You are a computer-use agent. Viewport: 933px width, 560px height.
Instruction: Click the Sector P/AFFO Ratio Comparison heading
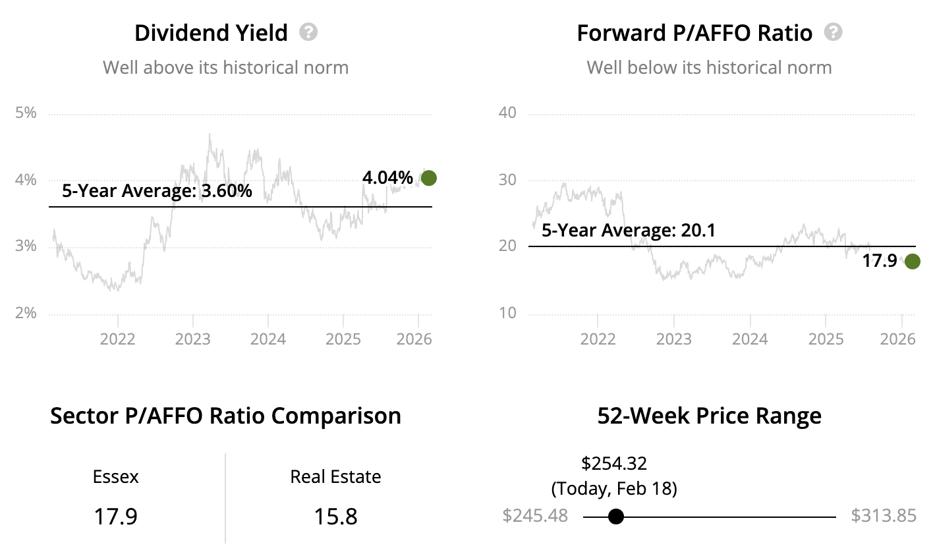pyautogui.click(x=225, y=416)
